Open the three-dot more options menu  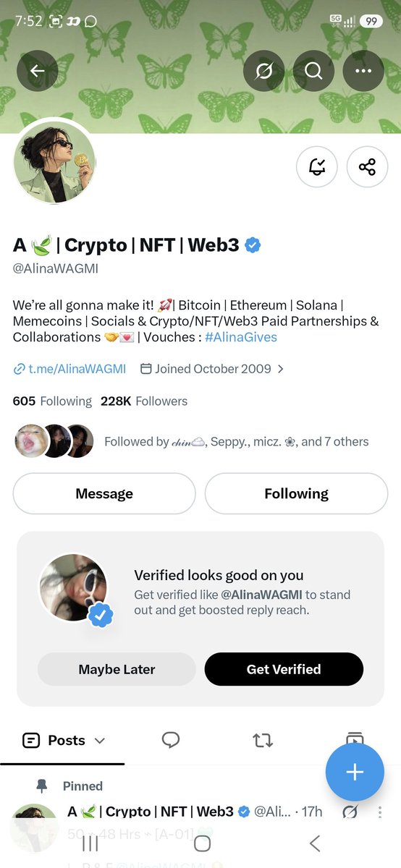click(363, 71)
